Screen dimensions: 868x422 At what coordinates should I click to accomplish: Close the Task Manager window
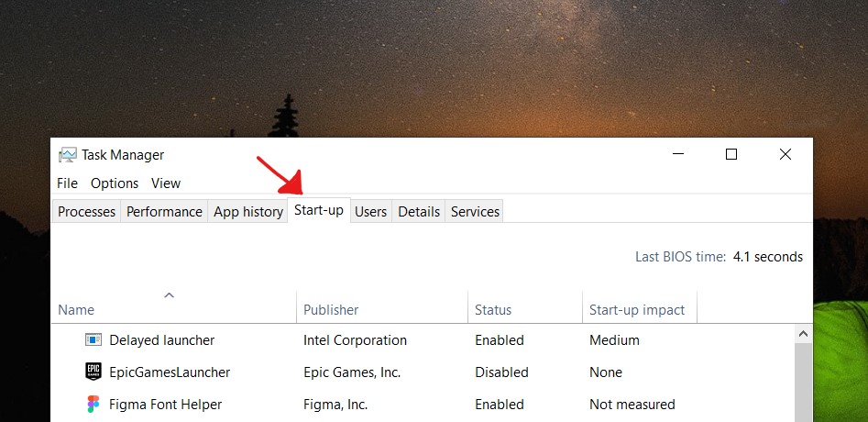tap(785, 154)
